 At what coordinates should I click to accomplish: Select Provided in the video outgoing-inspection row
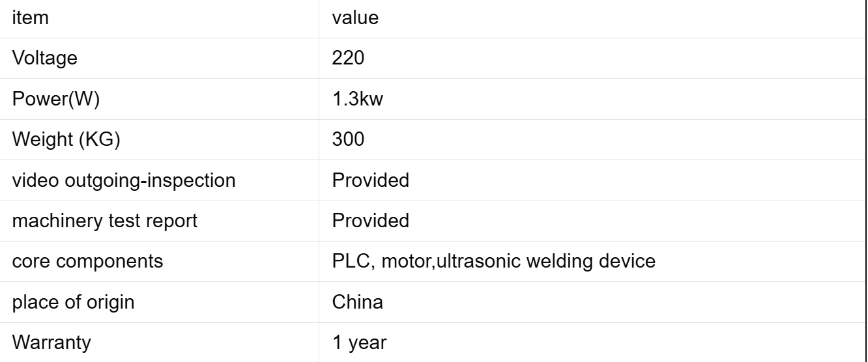tap(370, 180)
